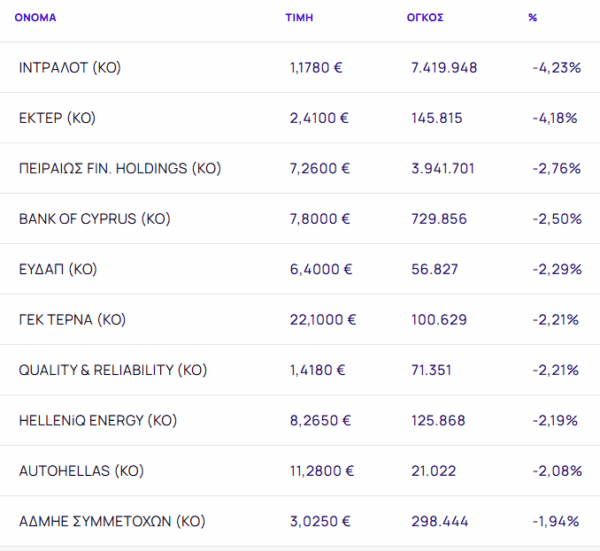Click the 22,1000 € price value
The image size is (600, 551).
click(x=322, y=320)
